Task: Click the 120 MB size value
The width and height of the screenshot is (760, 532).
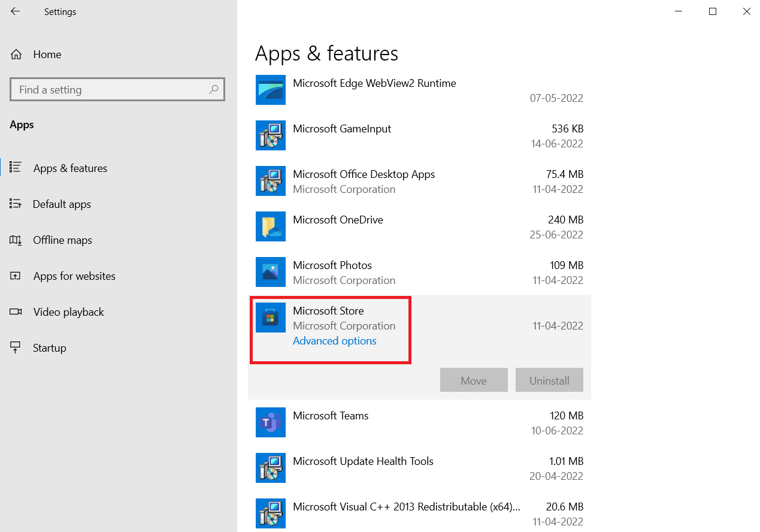Action: [x=566, y=415]
